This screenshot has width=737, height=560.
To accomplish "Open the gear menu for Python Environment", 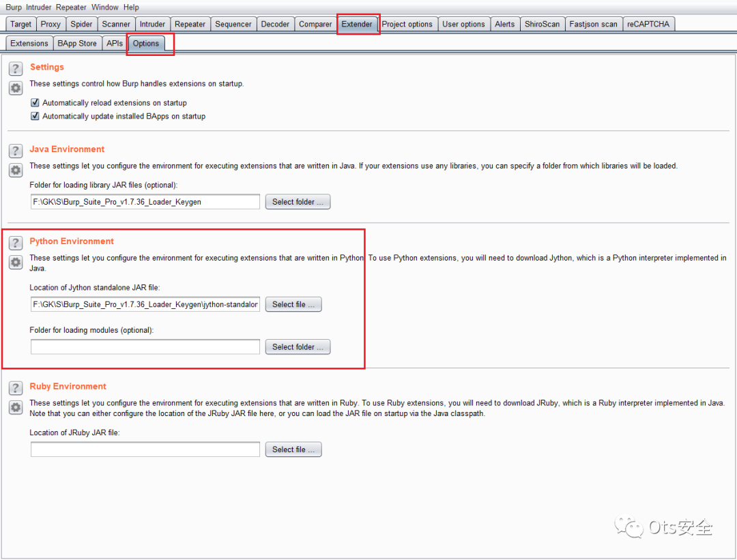I will tap(16, 263).
